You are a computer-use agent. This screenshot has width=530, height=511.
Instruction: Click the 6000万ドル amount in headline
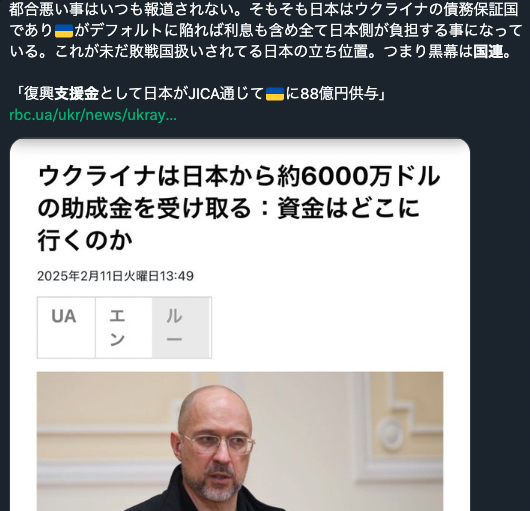pos(370,176)
